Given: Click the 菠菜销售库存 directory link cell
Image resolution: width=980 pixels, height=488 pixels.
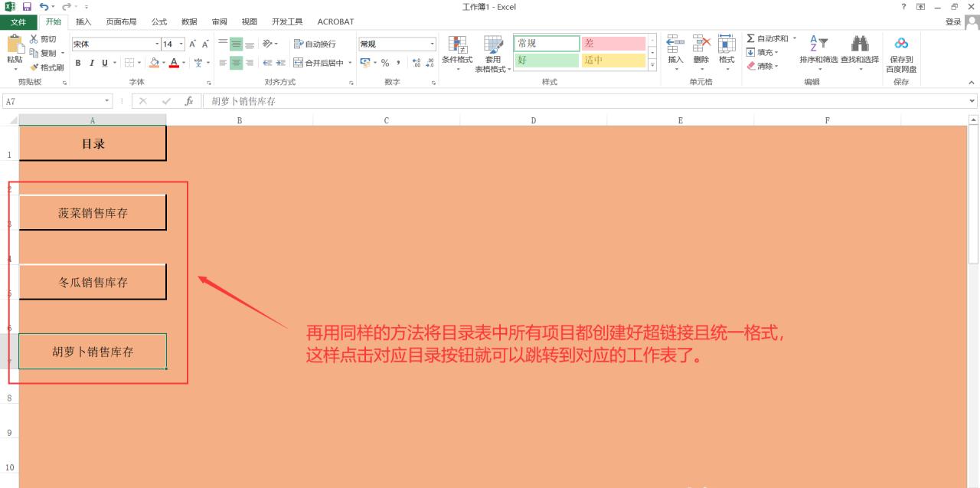Looking at the screenshot, I should point(93,212).
